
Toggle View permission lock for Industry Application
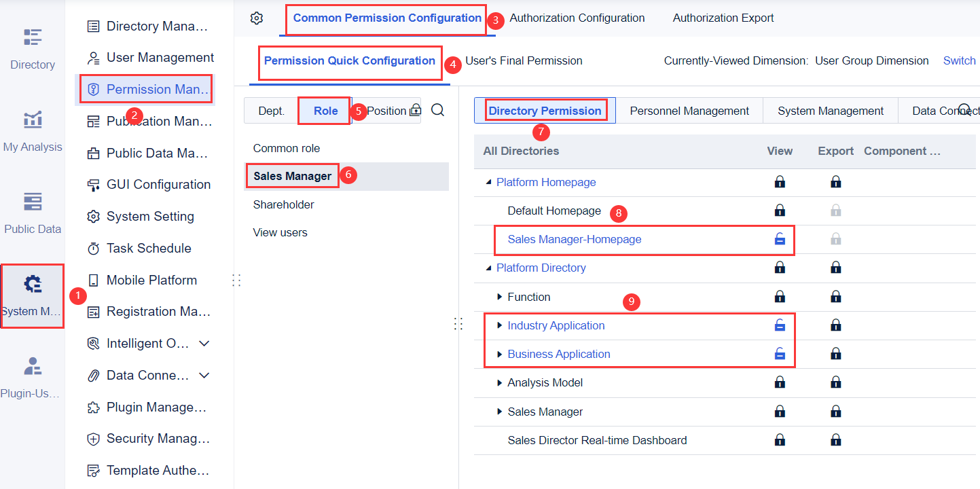click(x=780, y=325)
